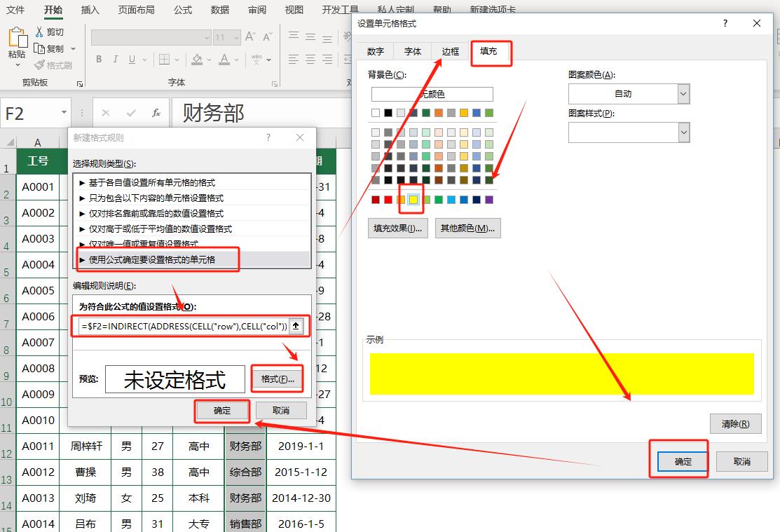Expand the Underline style dropdown arrow

pyautogui.click(x=144, y=60)
